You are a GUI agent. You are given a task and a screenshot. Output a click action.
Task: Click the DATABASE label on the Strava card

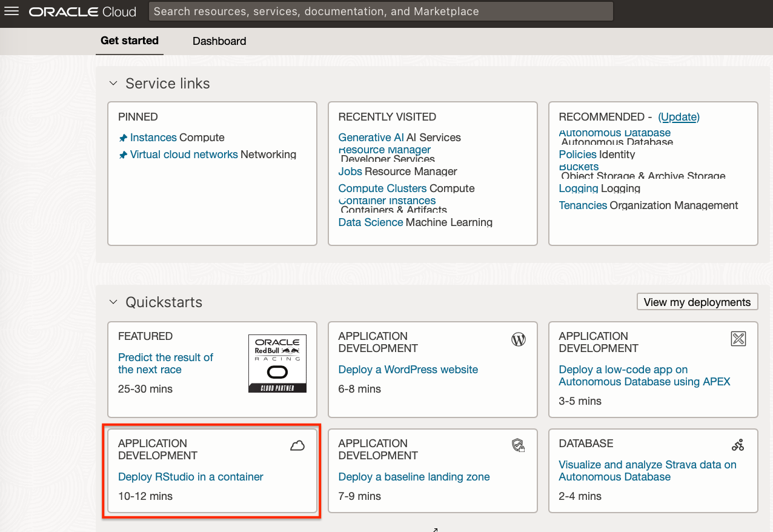pos(586,444)
